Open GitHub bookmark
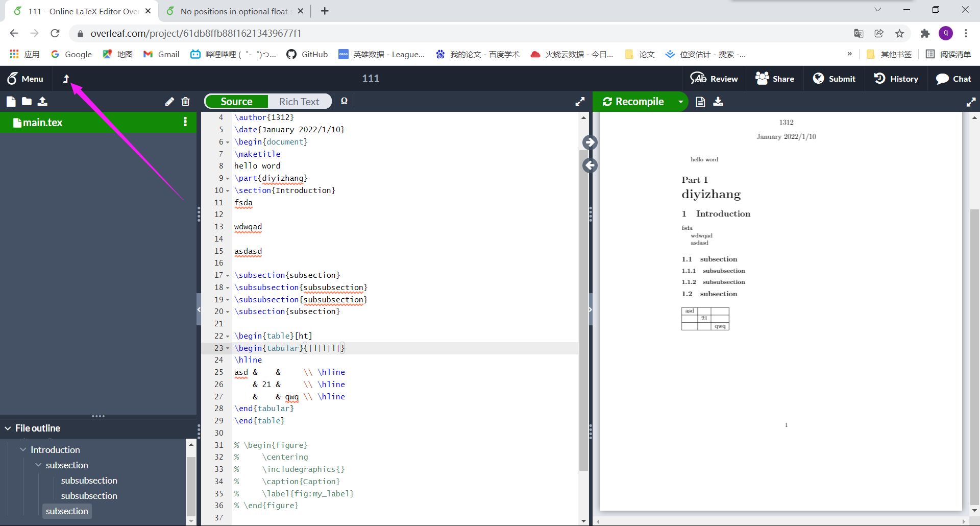 tap(307, 54)
